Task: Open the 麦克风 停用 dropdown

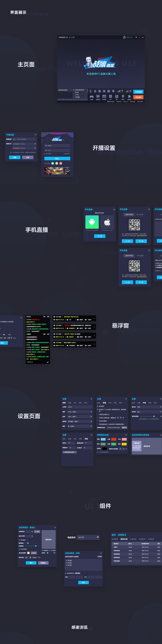Action: click(x=149, y=407)
